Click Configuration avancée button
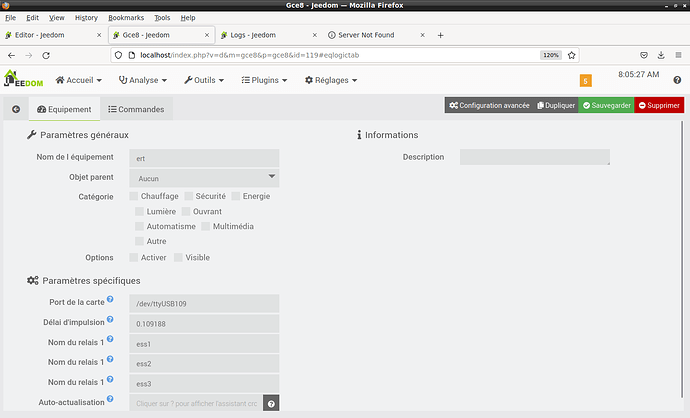Screen dimensions: 690x418 pos(489,106)
